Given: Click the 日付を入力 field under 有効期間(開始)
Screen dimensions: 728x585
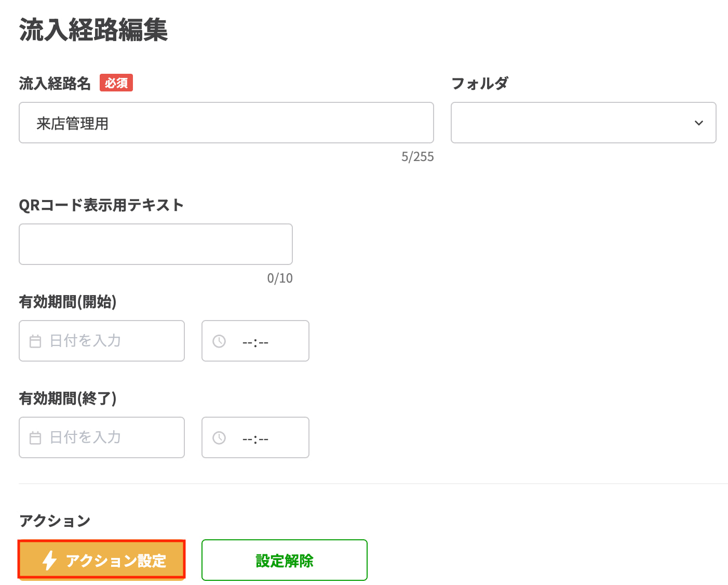Looking at the screenshot, I should (101, 341).
